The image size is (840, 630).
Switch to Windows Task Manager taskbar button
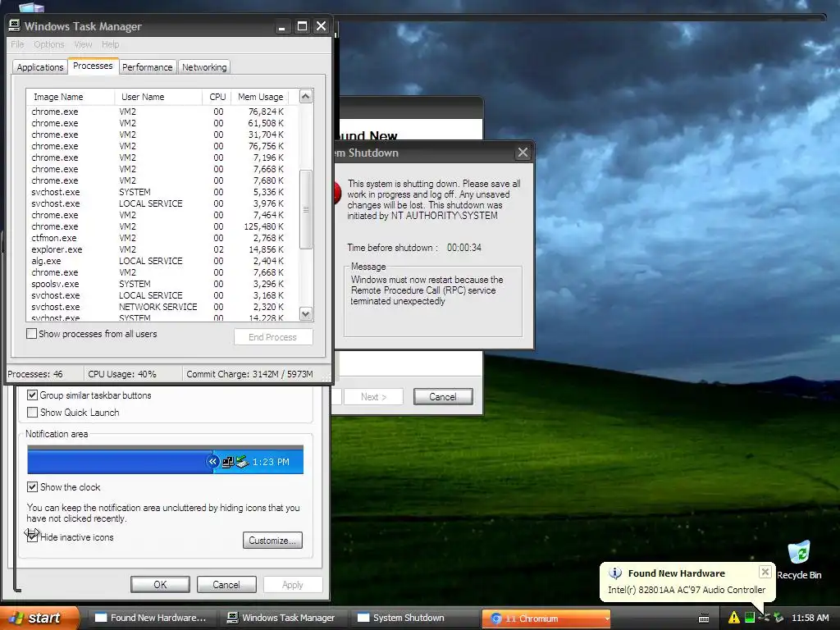[283, 618]
